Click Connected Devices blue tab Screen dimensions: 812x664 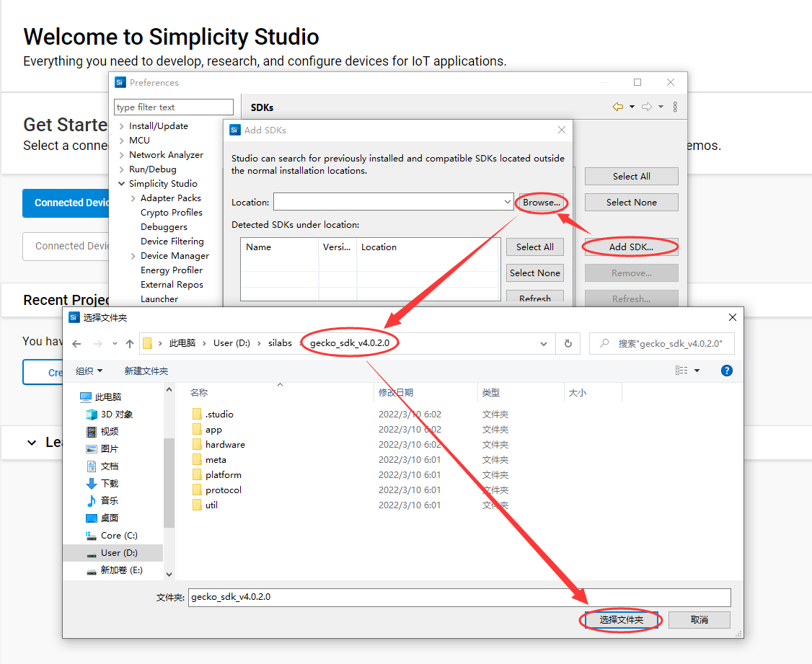click(x=66, y=203)
